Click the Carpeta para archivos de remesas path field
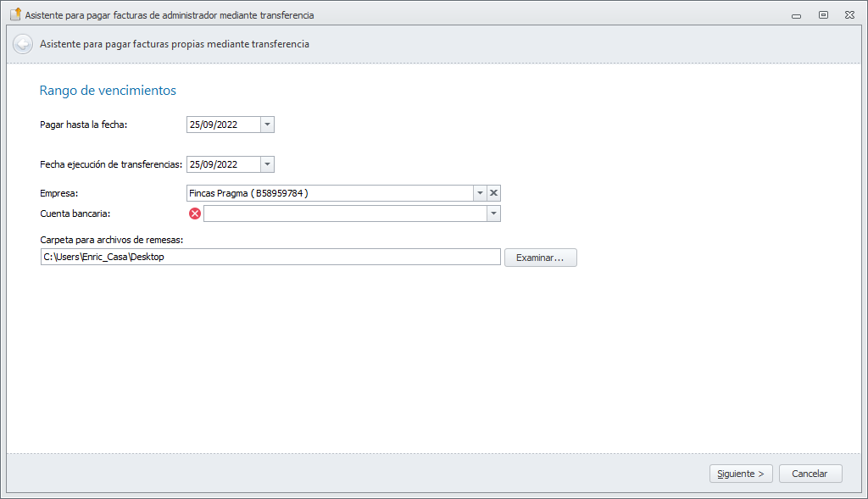Image resolution: width=868 pixels, height=499 pixels. [270, 257]
